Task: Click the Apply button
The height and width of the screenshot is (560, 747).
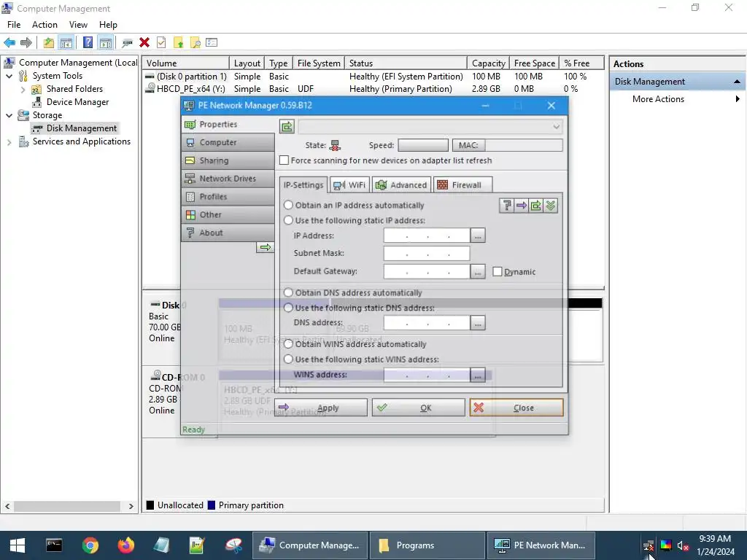Action: [x=321, y=408]
